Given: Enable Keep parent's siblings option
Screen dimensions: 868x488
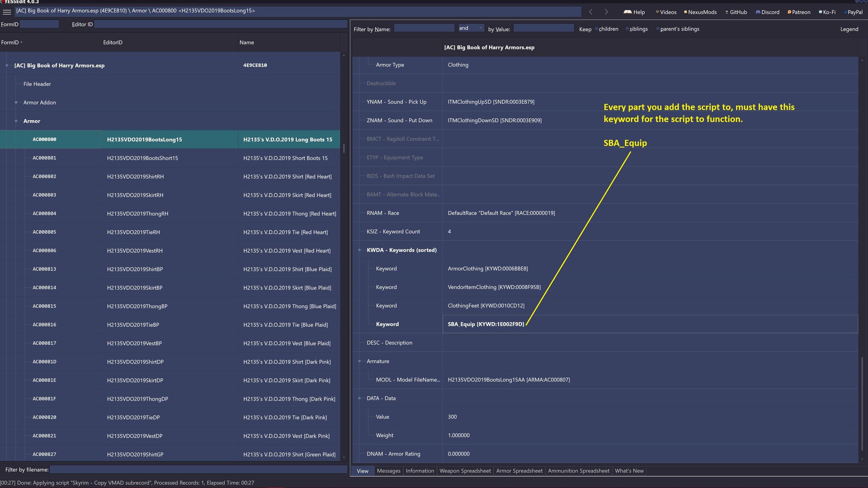Looking at the screenshot, I should pos(678,29).
